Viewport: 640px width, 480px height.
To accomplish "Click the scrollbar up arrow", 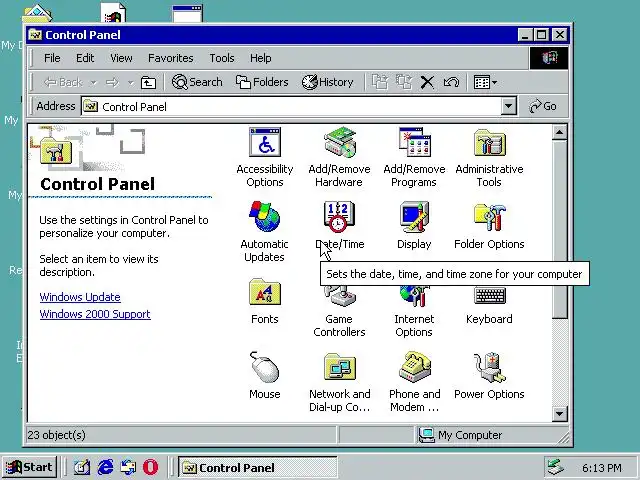I will pyautogui.click(x=559, y=133).
